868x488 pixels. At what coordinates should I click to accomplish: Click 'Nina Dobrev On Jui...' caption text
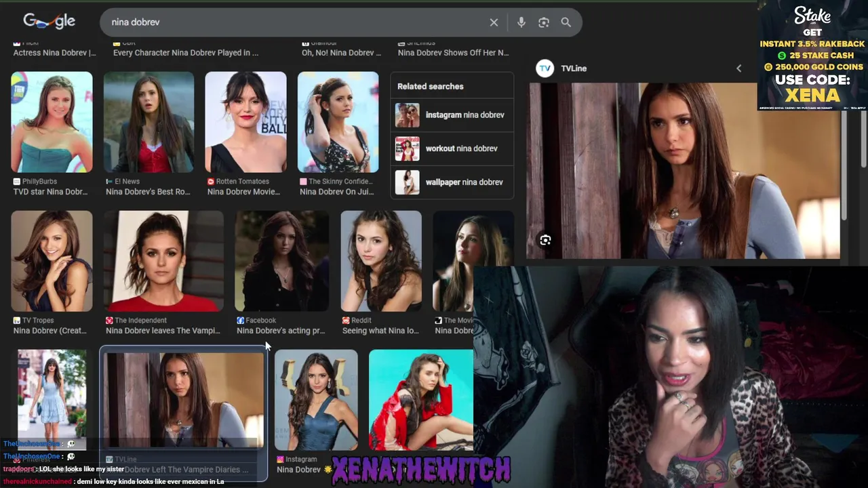(336, 192)
